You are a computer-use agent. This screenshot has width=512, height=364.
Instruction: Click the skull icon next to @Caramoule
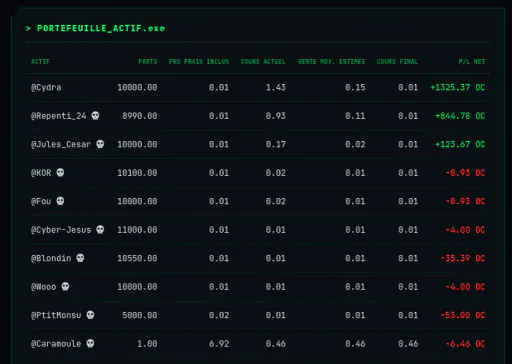[x=90, y=344]
